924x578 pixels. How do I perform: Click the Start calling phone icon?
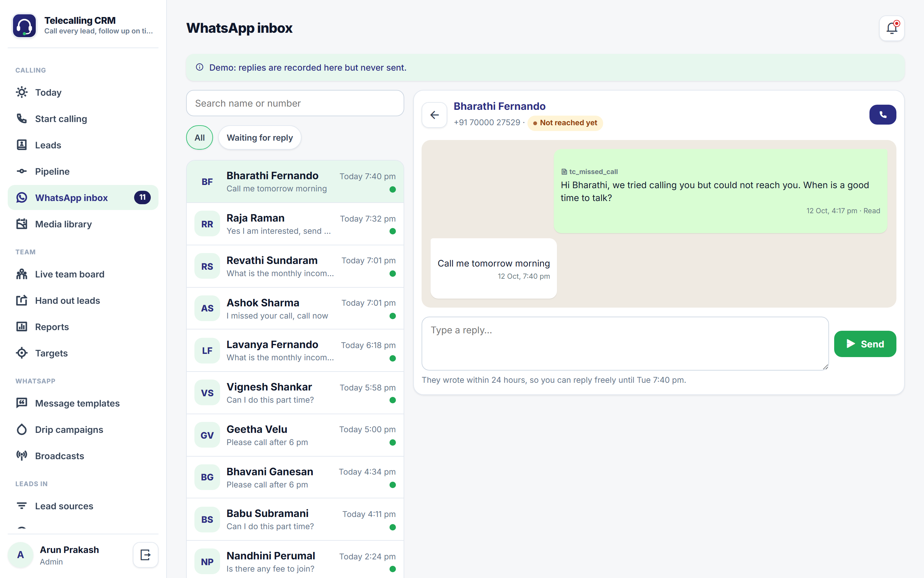pos(22,118)
